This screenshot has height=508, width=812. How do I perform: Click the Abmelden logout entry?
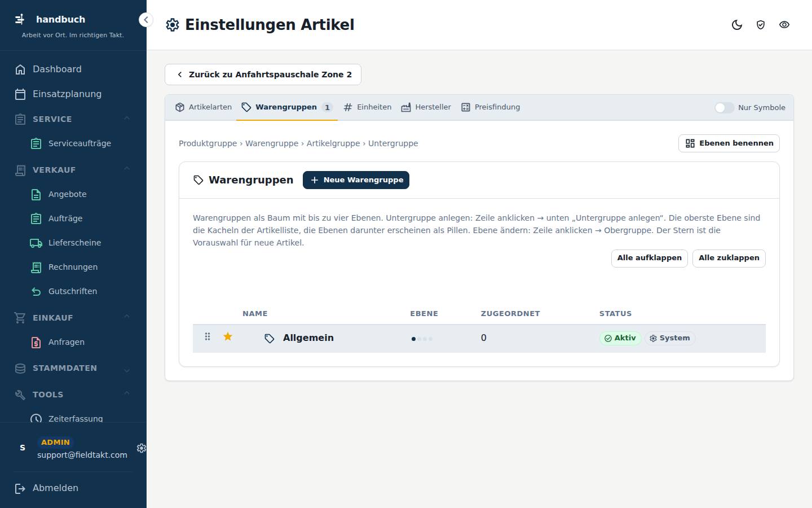tap(73, 488)
